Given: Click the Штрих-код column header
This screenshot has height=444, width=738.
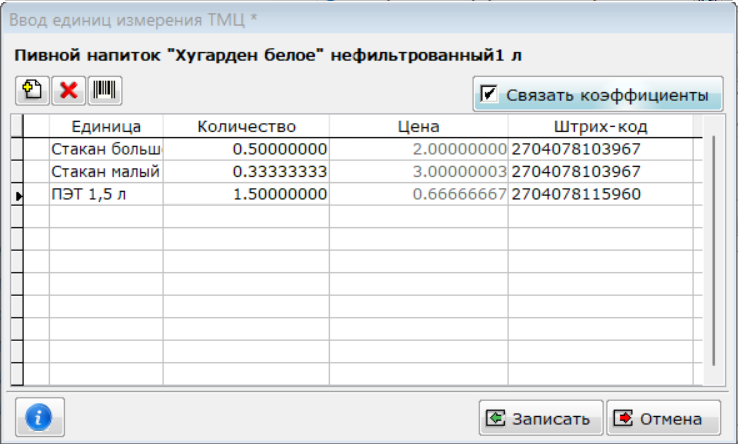Looking at the screenshot, I should tap(601, 126).
